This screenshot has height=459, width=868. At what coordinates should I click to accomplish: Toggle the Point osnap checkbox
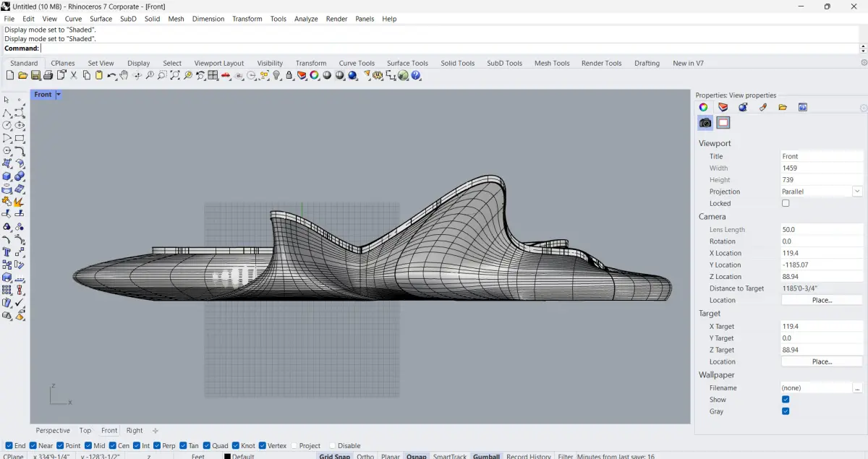(60, 446)
